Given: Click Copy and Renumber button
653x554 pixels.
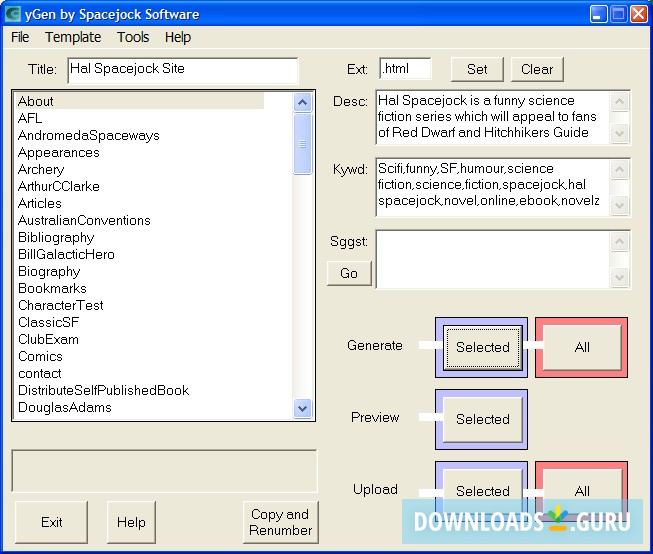Looking at the screenshot, I should click(x=281, y=522).
